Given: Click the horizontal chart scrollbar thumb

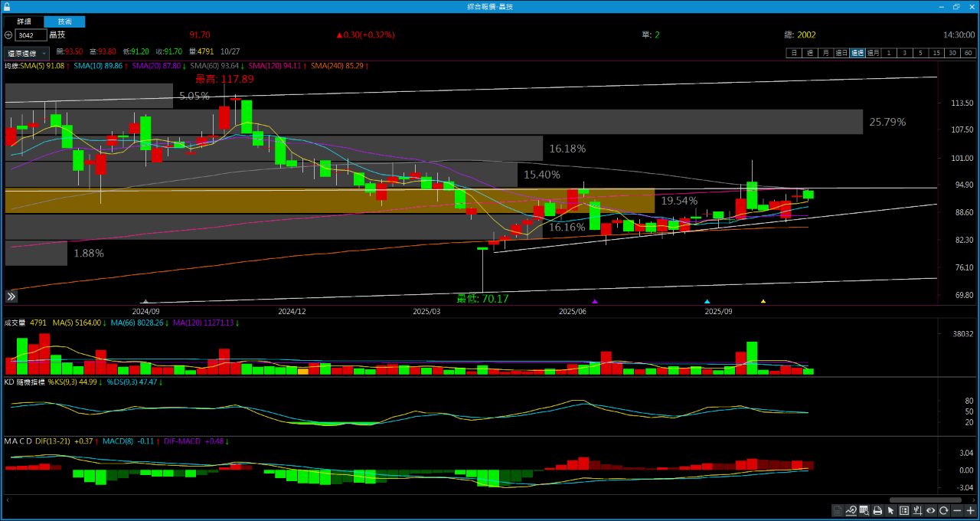Looking at the screenshot, I should point(925,500).
